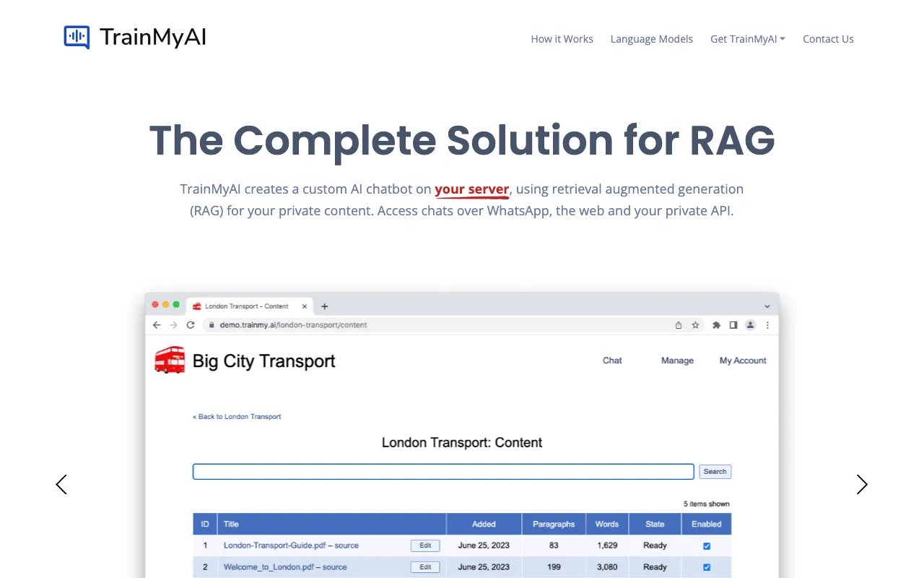Toggle the browser side panel icon
Viewport: 924px width, 578px height.
733,325
